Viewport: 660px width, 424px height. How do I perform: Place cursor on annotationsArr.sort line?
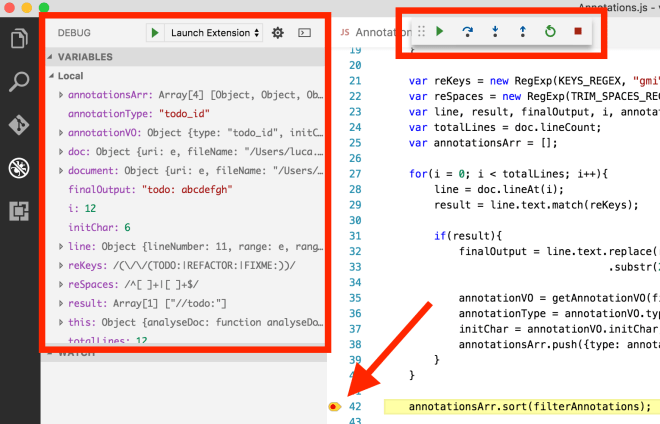[x=530, y=407]
